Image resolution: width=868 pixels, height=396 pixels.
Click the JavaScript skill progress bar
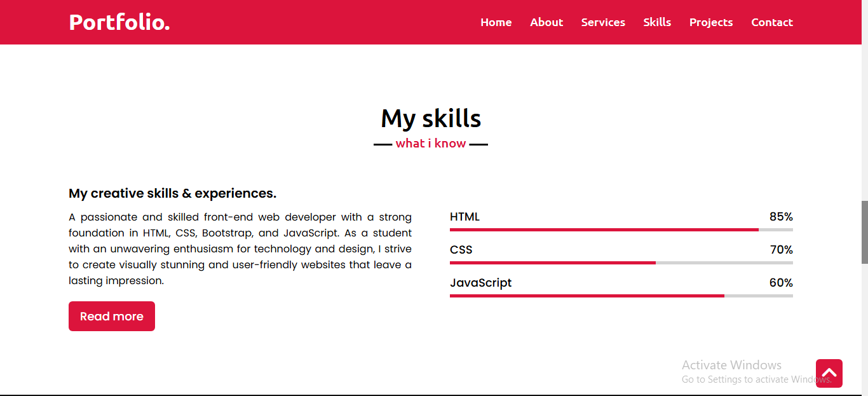click(x=621, y=296)
